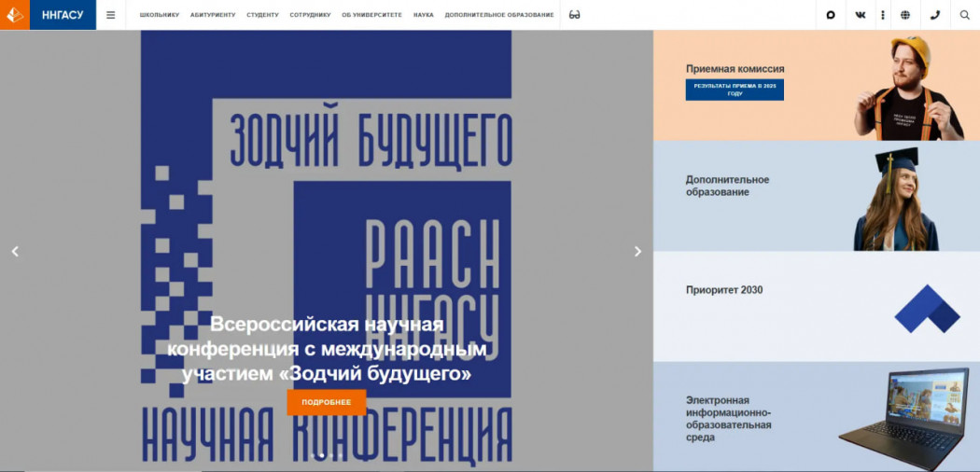The height and width of the screenshot is (472, 980).
Task: Select the first carousel pagination dot
Action: (x=312, y=455)
